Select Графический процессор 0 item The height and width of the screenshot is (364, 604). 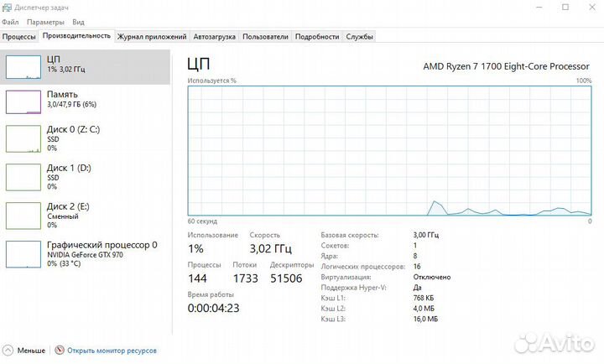click(x=85, y=254)
